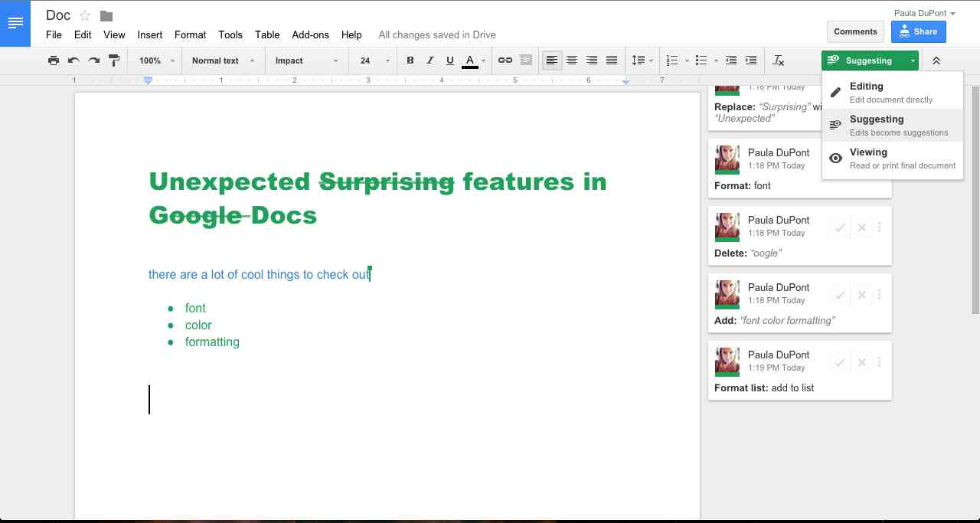Open the View menu
980x523 pixels.
114,34
